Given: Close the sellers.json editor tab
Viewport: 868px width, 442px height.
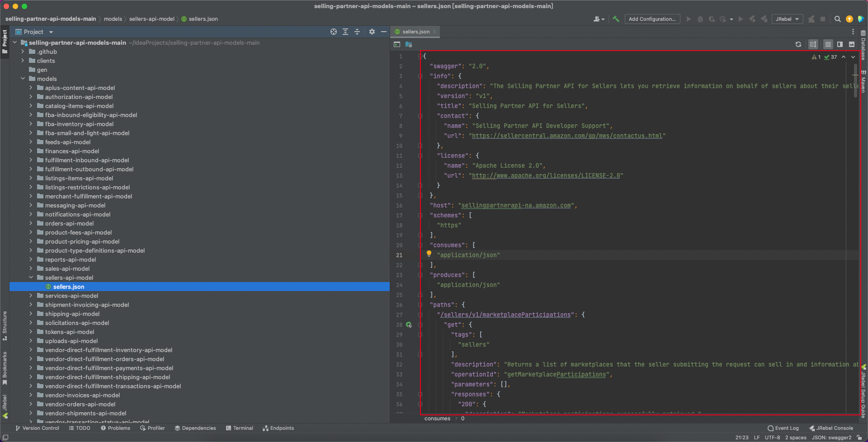Looking at the screenshot, I should point(434,32).
